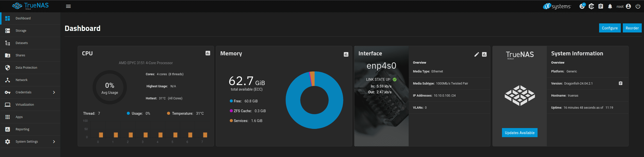Viewport: 644px width, 157px height.
Task: Click IP address 10.10.0.100 /24
Action: tap(445, 96)
